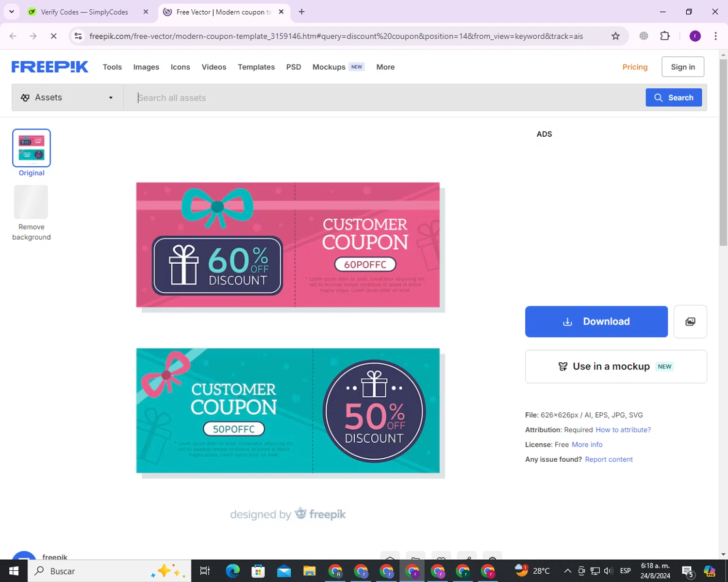The image size is (728, 582).
Task: Open the volume control icon
Action: point(608,571)
